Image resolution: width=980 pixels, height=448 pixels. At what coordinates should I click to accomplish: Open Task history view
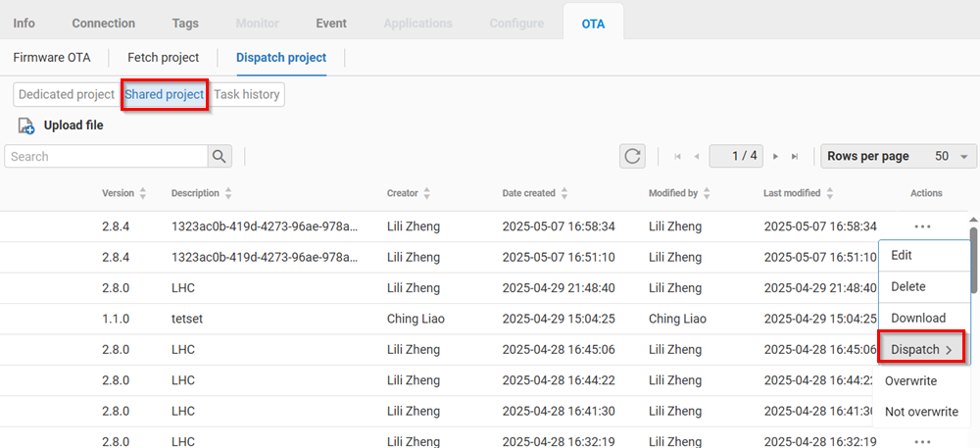pyautogui.click(x=247, y=94)
